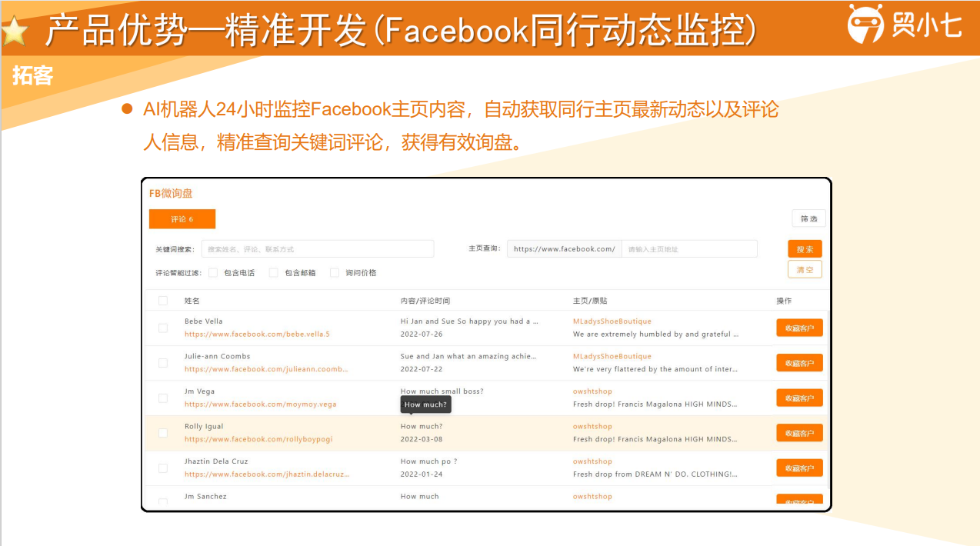Open the facebook.com/moymoy.vega profile link
980x546 pixels.
click(x=260, y=405)
